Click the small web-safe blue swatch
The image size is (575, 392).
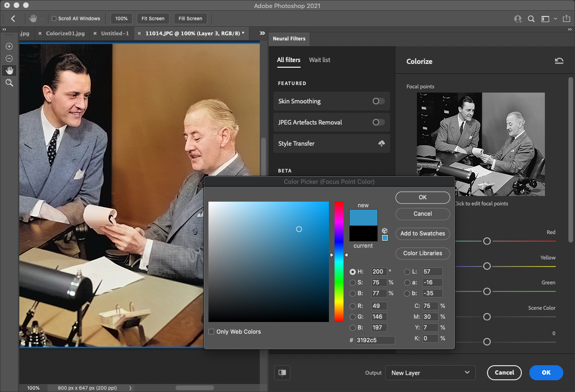[384, 238]
